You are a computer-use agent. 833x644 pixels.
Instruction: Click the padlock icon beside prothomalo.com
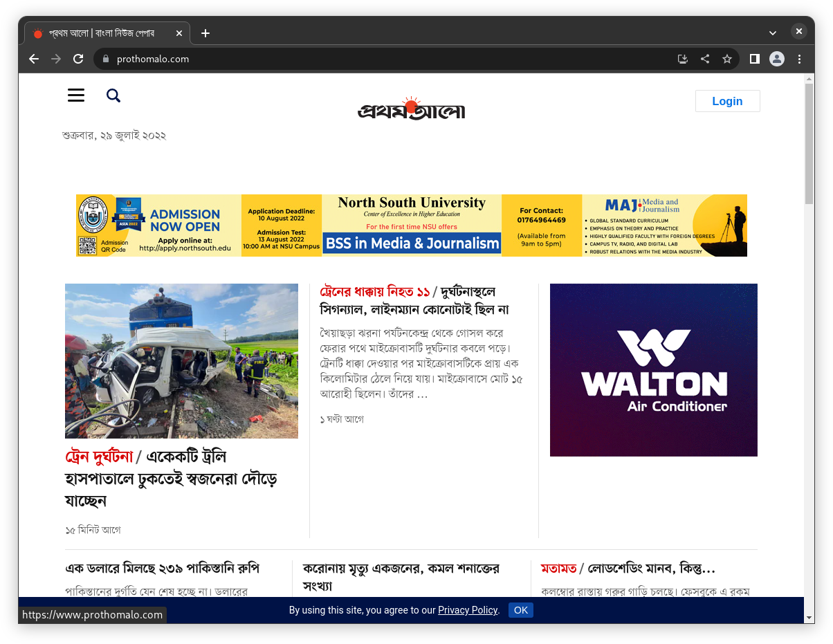click(105, 59)
